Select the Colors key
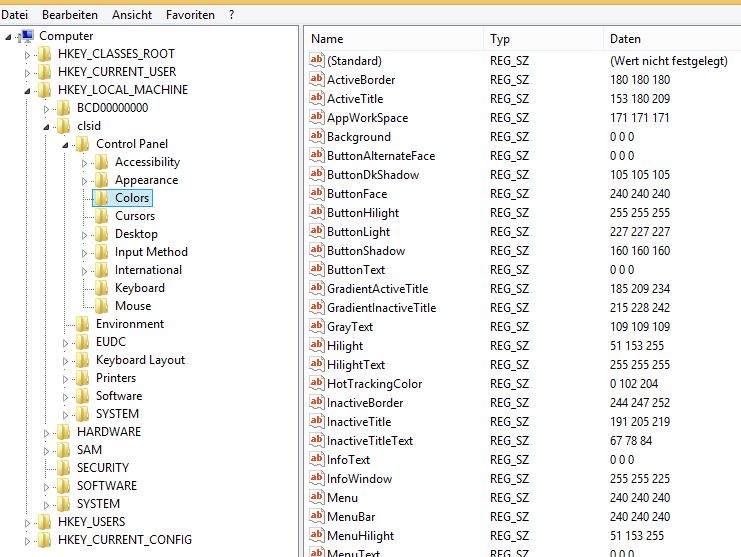This screenshot has width=741, height=557. (x=132, y=198)
